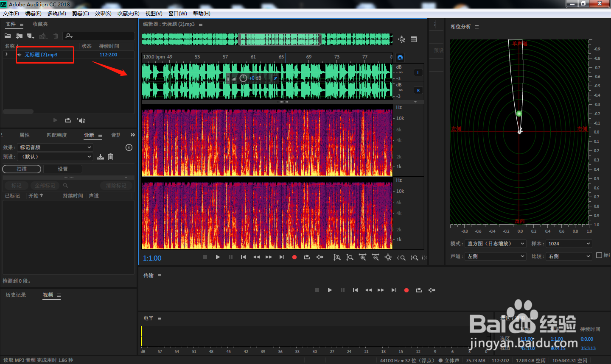Click Fast forward in editor transport
Image resolution: width=611 pixels, height=364 pixels.
click(x=269, y=257)
